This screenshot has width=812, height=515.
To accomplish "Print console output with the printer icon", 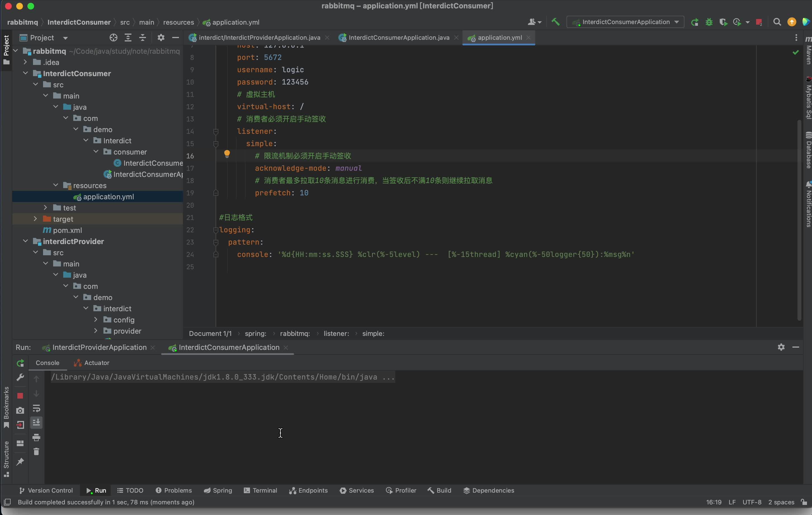I will coord(36,437).
